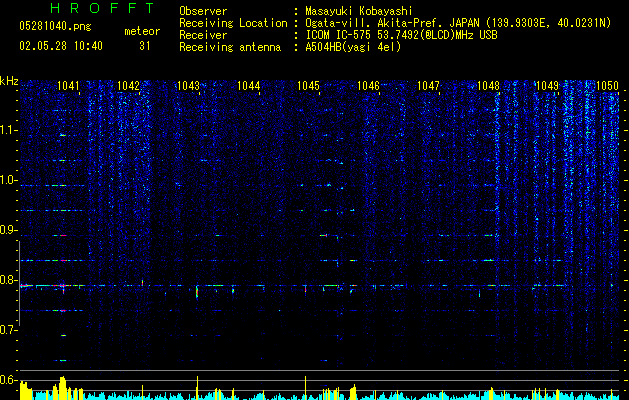This screenshot has width=629, height=400.
Task: Click the 0.6 kHz axis label
Action: [8, 380]
